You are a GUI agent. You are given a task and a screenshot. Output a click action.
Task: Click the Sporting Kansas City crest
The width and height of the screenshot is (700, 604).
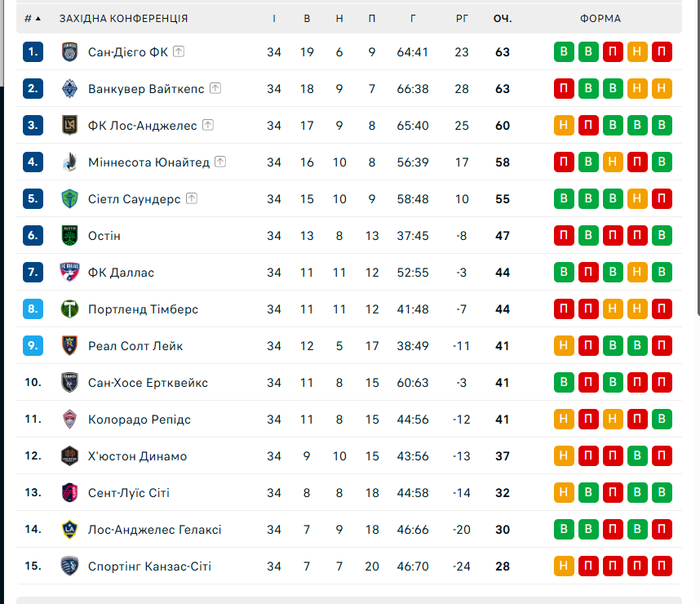69,566
